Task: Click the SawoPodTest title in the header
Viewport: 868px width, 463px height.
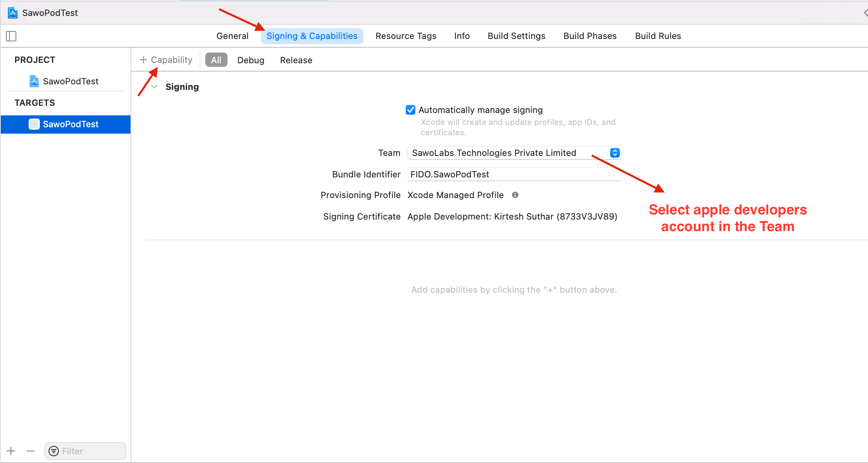Action: [x=50, y=13]
